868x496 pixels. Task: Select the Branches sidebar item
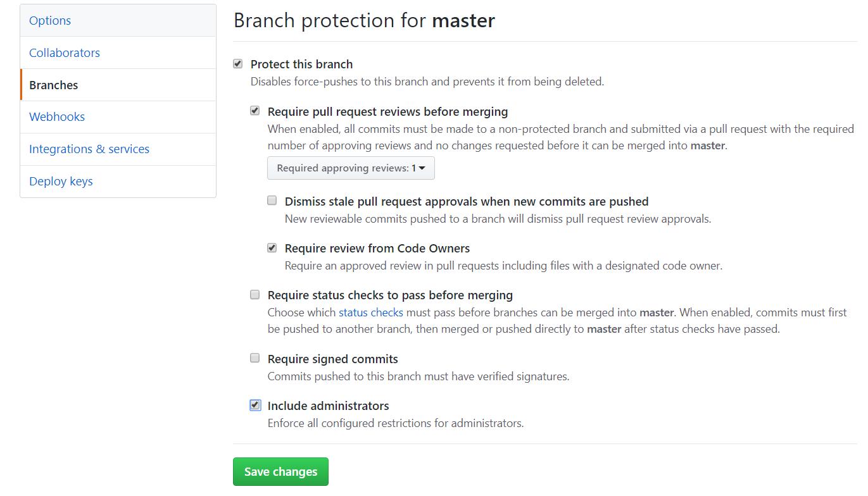pyautogui.click(x=54, y=85)
